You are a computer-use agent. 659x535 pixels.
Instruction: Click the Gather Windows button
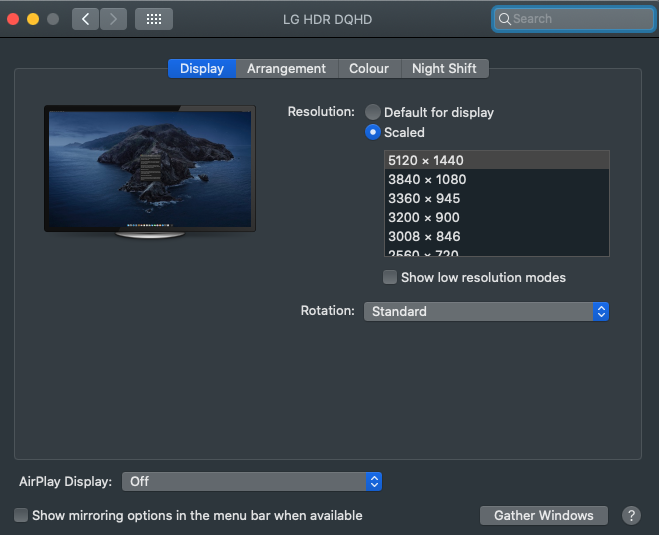(x=544, y=515)
